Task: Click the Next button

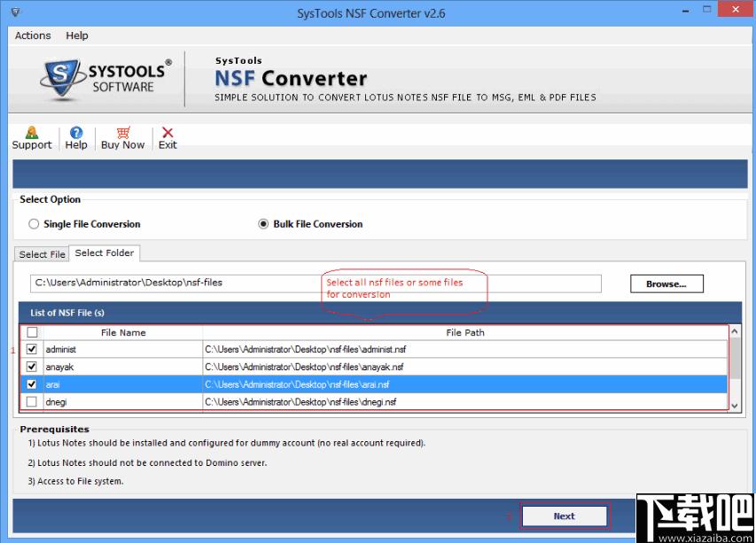Action: click(x=565, y=516)
